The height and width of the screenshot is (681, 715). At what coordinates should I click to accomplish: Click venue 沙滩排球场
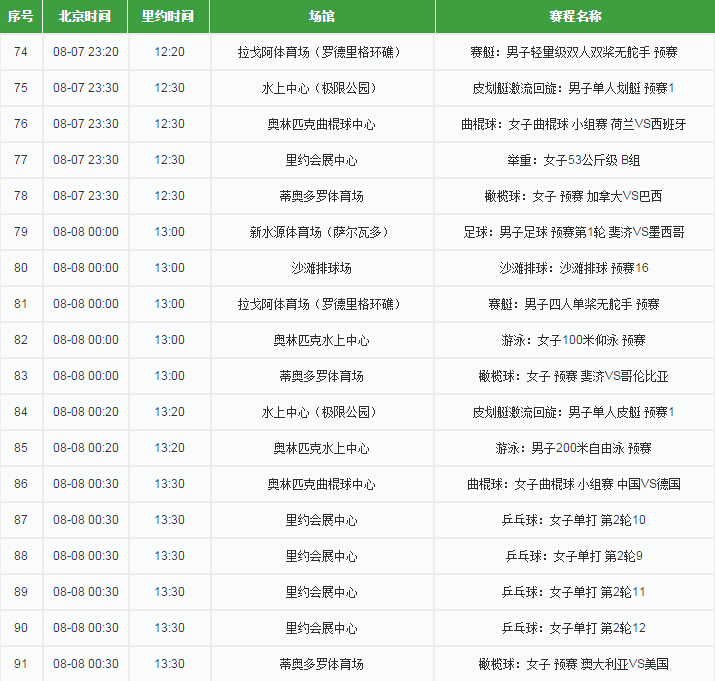click(x=321, y=269)
